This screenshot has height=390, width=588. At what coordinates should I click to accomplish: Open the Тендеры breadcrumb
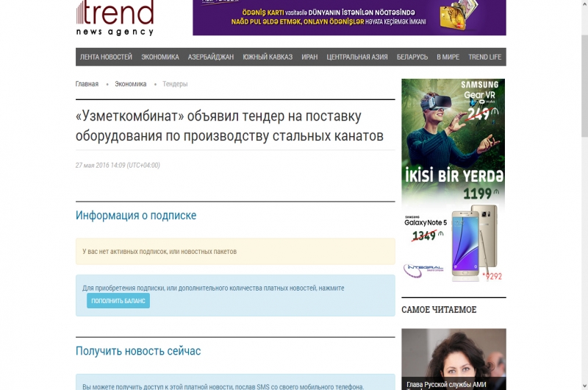click(175, 84)
